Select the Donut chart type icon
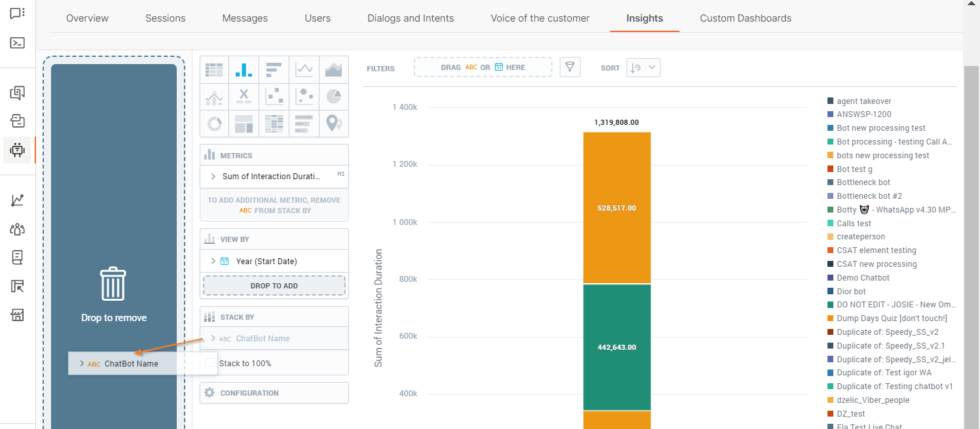 [214, 124]
